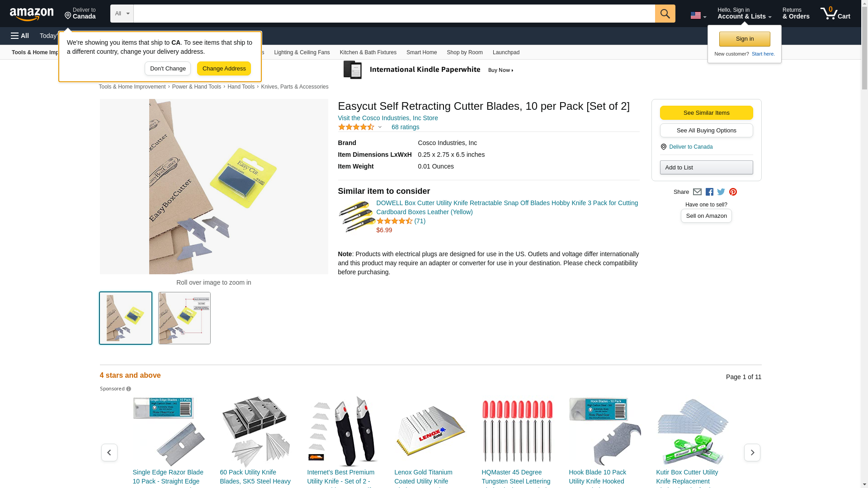868x488 pixels.
Task: Open Add to List dropdown
Action: [706, 168]
